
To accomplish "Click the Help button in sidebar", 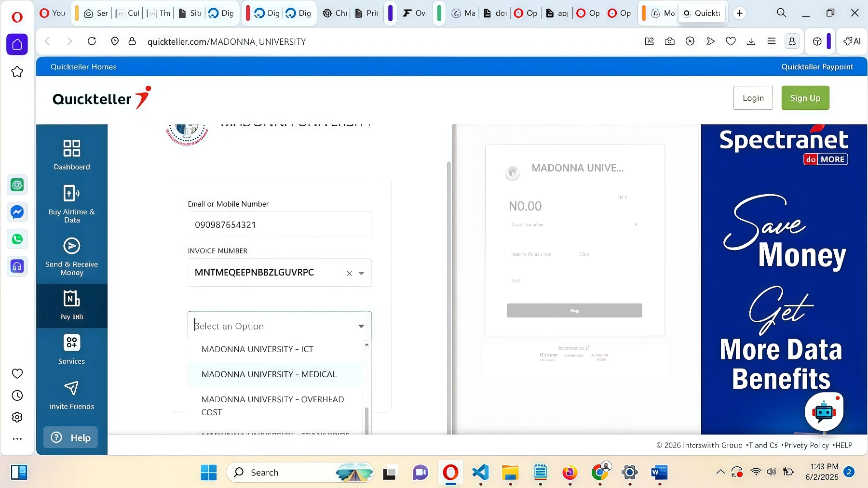I will click(70, 437).
